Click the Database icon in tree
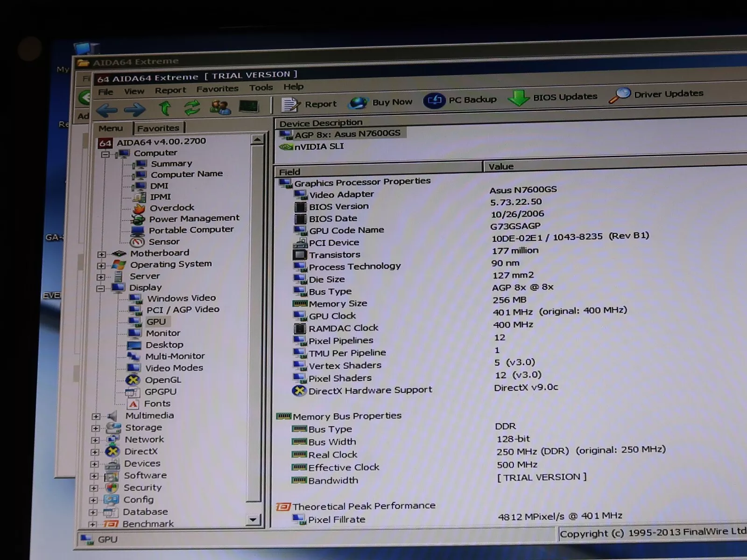747x560 pixels. (110, 512)
